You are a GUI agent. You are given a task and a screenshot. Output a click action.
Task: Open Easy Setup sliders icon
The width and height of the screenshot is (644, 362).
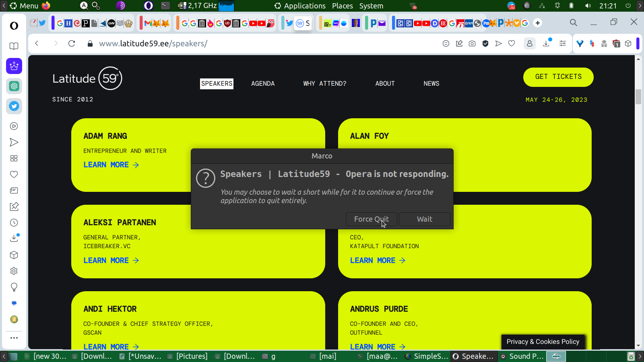pyautogui.click(x=563, y=43)
